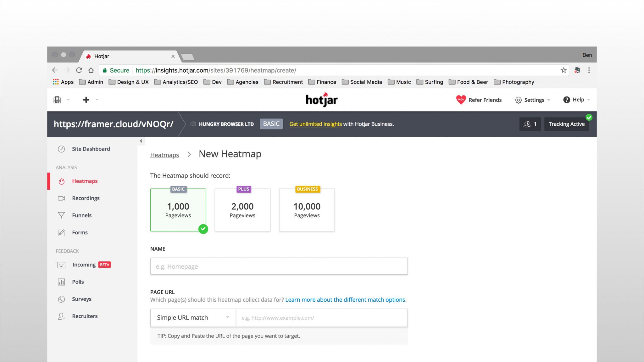Screen dimensions: 644x362
Task: Go to the Recruiters menu item
Action: (x=85, y=316)
